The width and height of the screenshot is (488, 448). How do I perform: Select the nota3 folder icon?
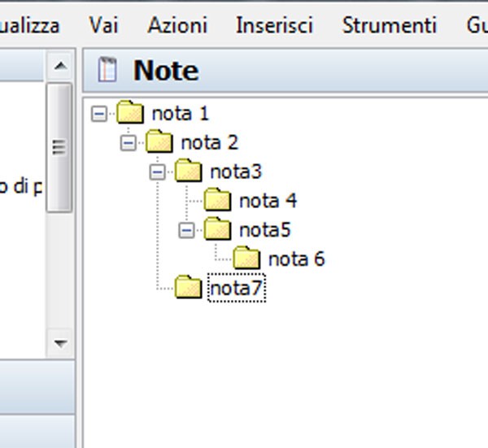pos(189,171)
